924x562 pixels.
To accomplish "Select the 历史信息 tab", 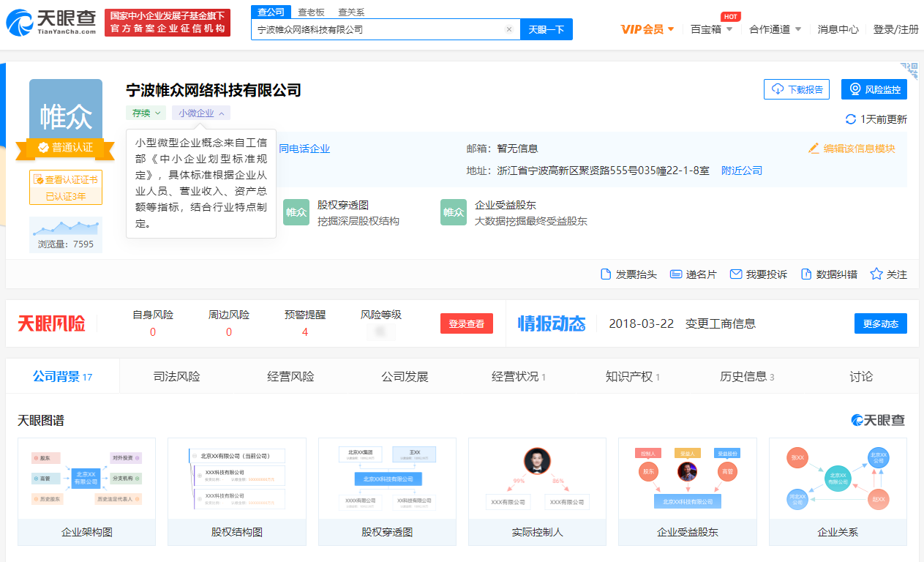I will pos(747,377).
